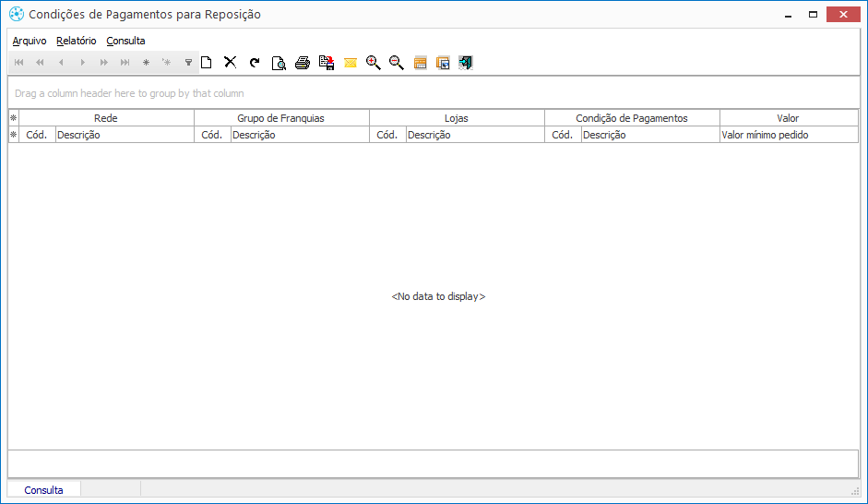Minimize the window
Image resolution: width=868 pixels, height=504 pixels.
pyautogui.click(x=788, y=15)
